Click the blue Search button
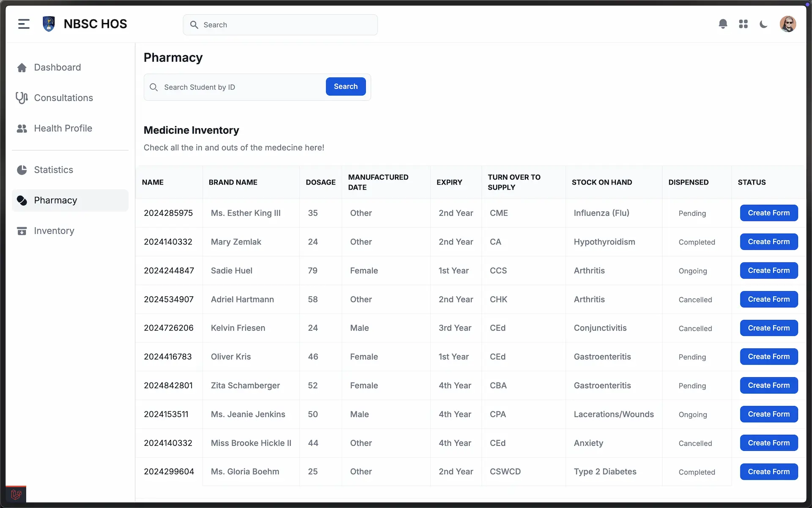 pyautogui.click(x=346, y=86)
